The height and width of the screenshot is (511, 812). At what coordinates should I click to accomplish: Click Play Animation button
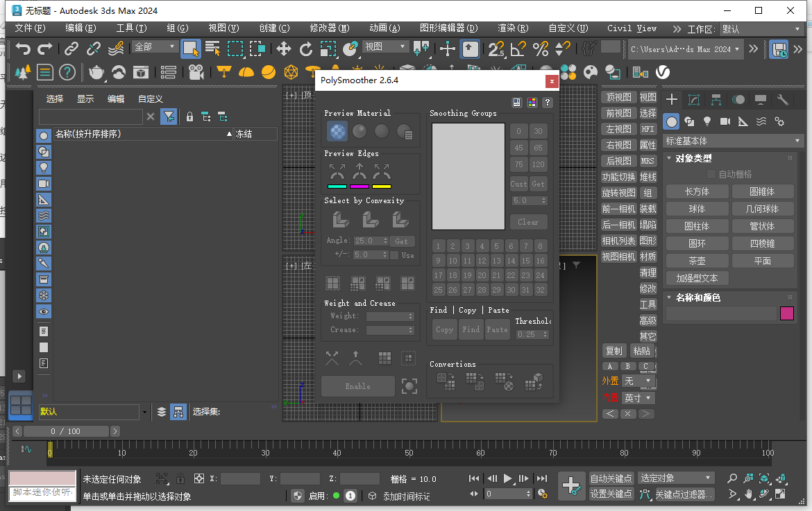(x=507, y=478)
